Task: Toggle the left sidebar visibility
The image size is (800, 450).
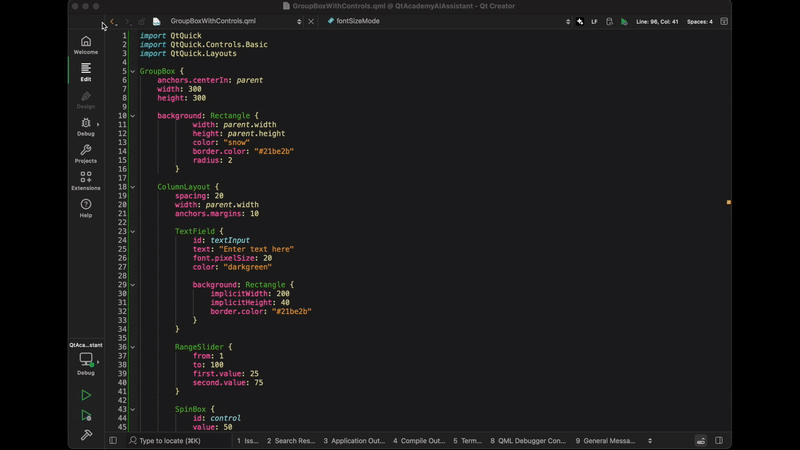Action: pos(113,440)
